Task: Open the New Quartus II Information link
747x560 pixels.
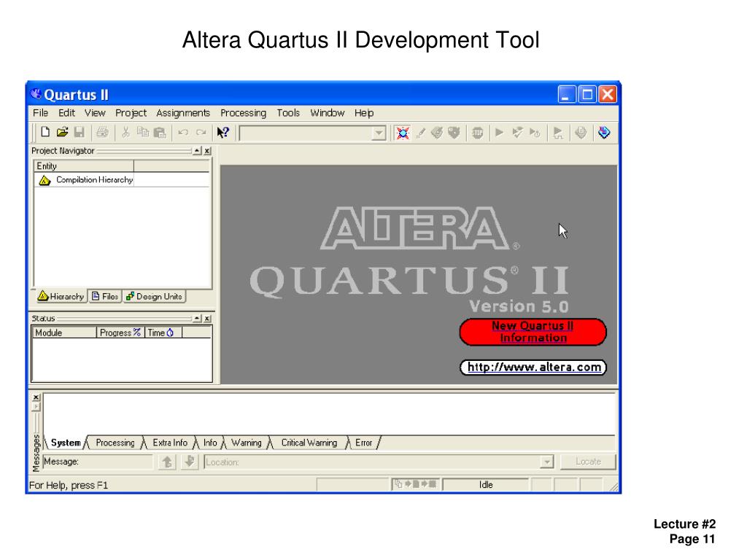Action: (533, 332)
